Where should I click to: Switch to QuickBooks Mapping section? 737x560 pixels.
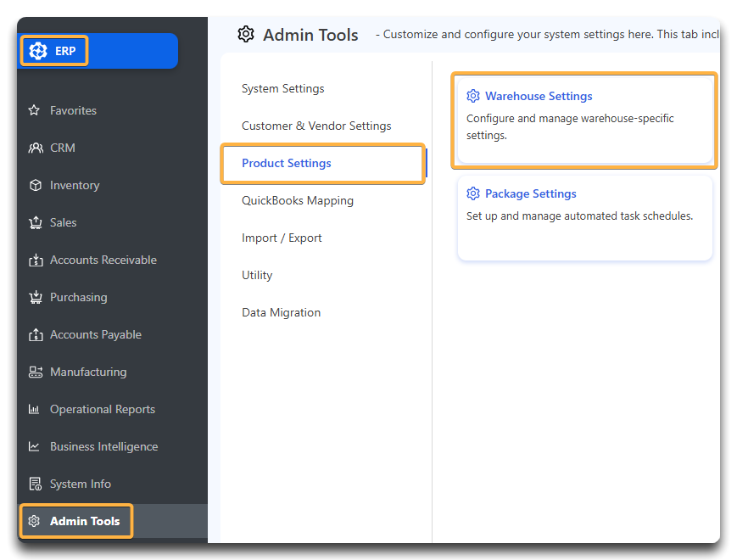298,201
